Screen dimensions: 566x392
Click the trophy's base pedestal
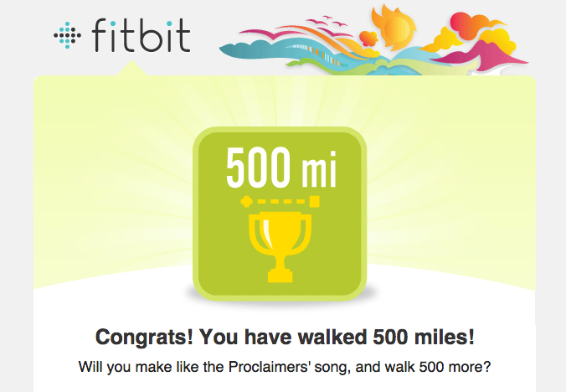(279, 273)
